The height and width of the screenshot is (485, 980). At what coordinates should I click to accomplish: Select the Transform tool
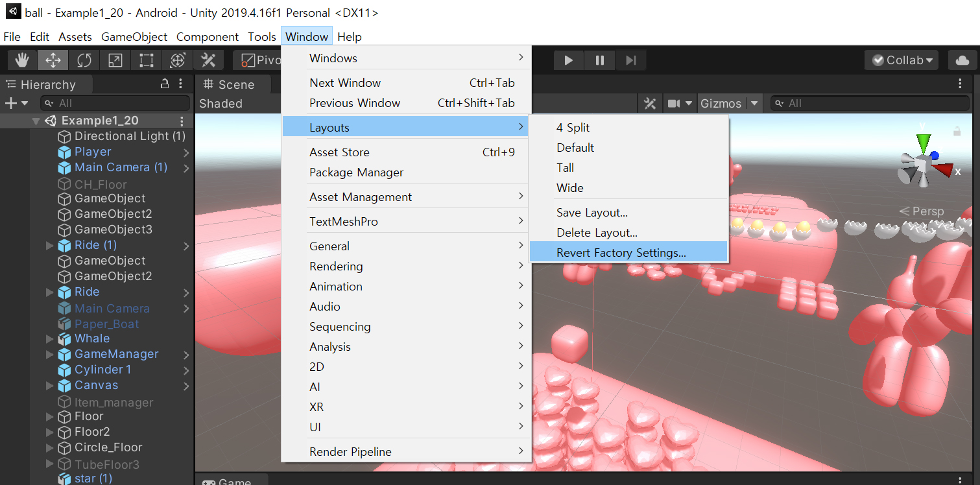tap(177, 60)
